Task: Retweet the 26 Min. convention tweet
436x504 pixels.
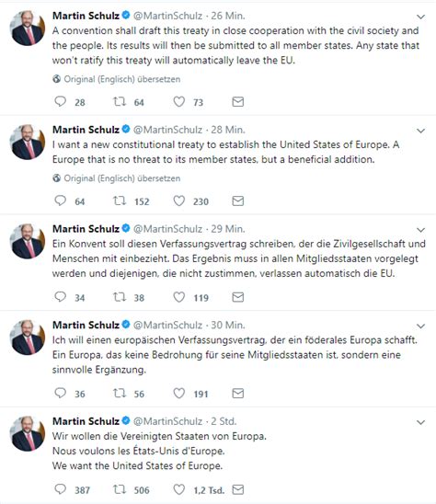Action: click(119, 102)
